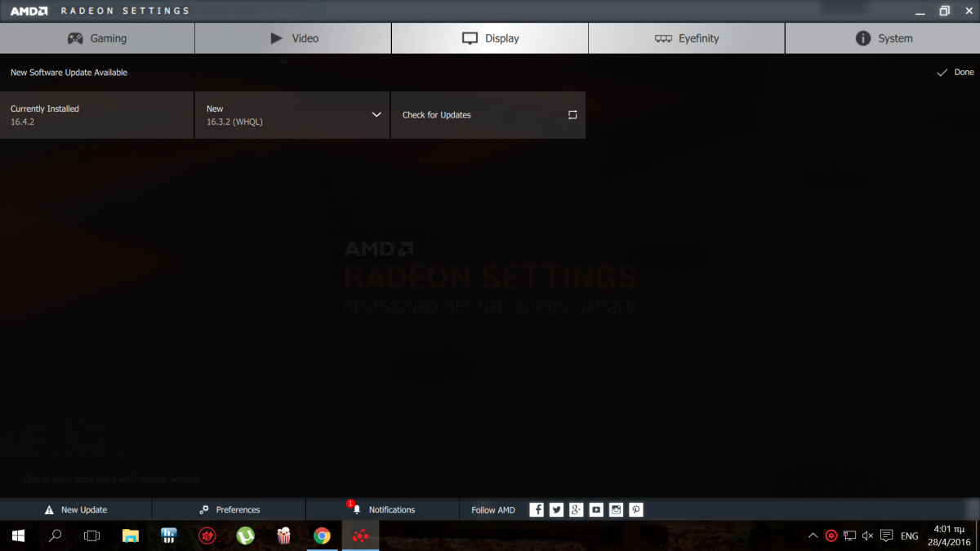Click Check for Updates tile

click(488, 115)
